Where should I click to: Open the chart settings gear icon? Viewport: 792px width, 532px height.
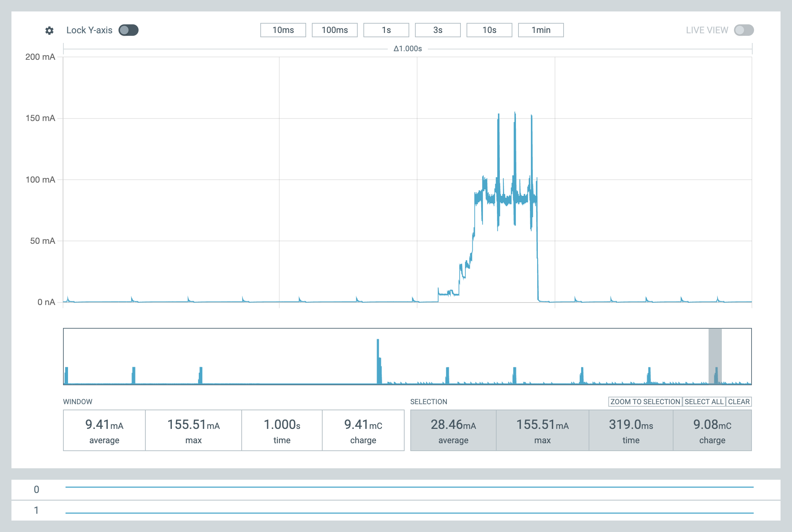[49, 30]
